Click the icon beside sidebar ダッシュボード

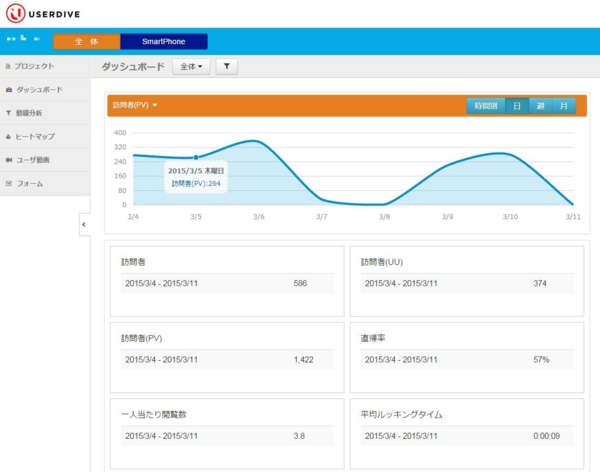[x=9, y=90]
